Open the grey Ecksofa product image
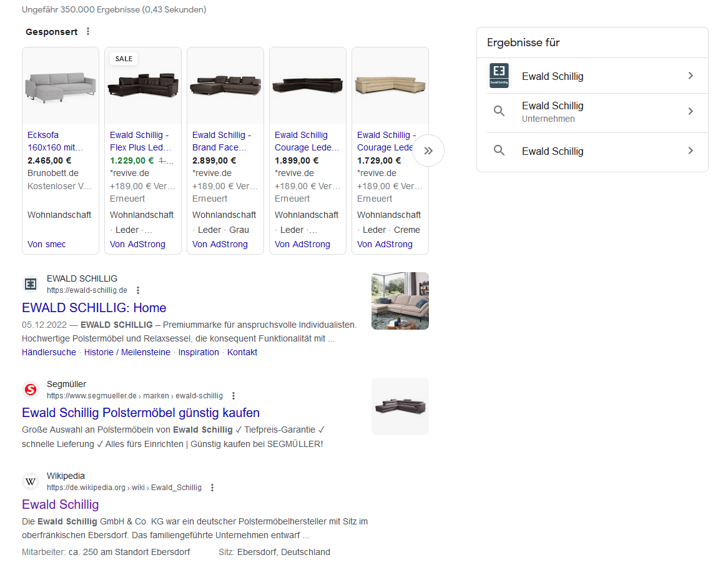This screenshot has height=575, width=728. point(61,86)
